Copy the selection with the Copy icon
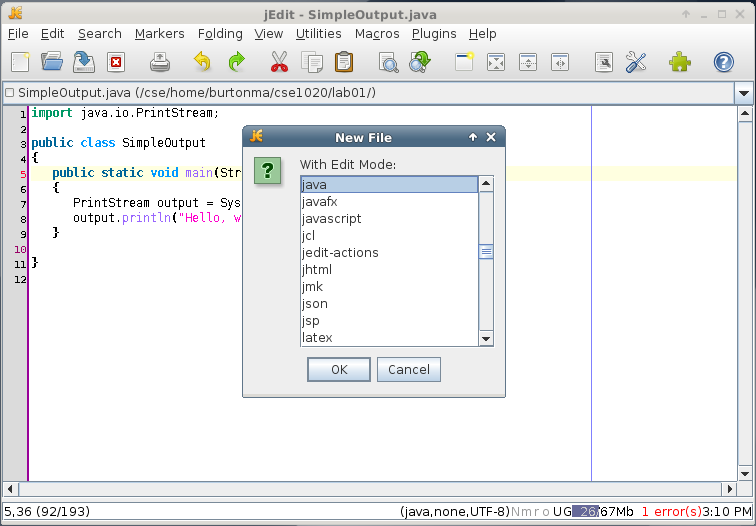756x526 pixels. coord(311,62)
